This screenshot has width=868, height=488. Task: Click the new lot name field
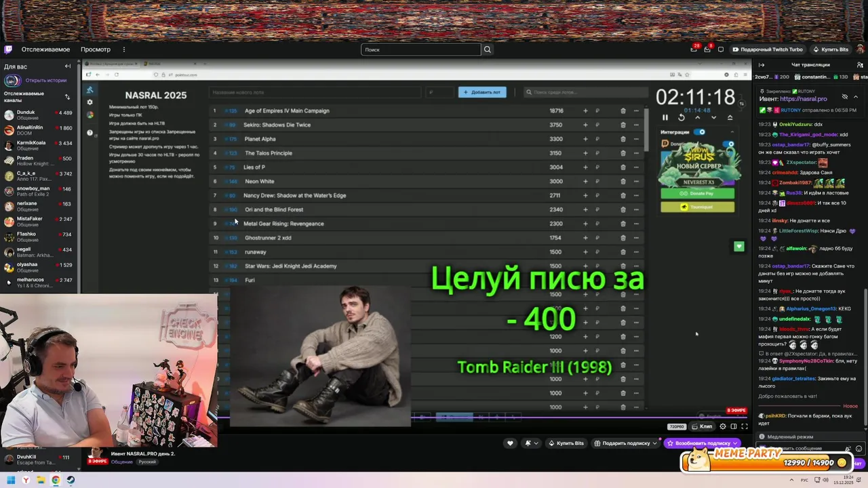coord(315,92)
